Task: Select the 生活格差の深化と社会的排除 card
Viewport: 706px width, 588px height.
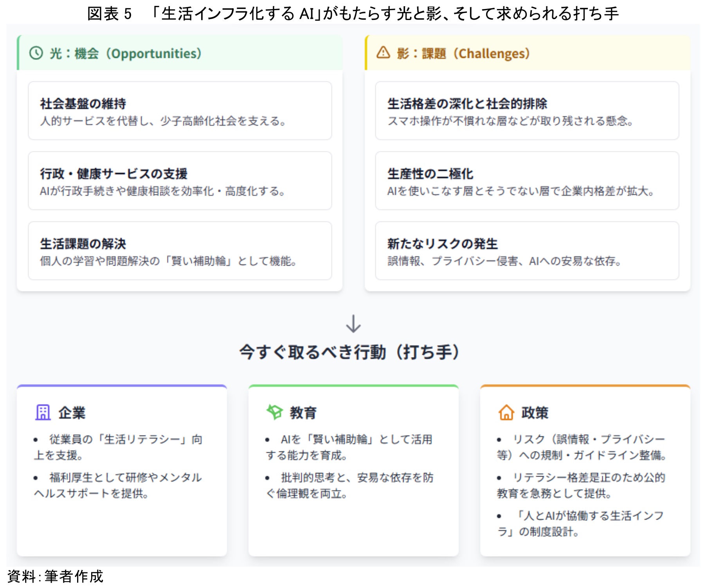Action: point(527,111)
